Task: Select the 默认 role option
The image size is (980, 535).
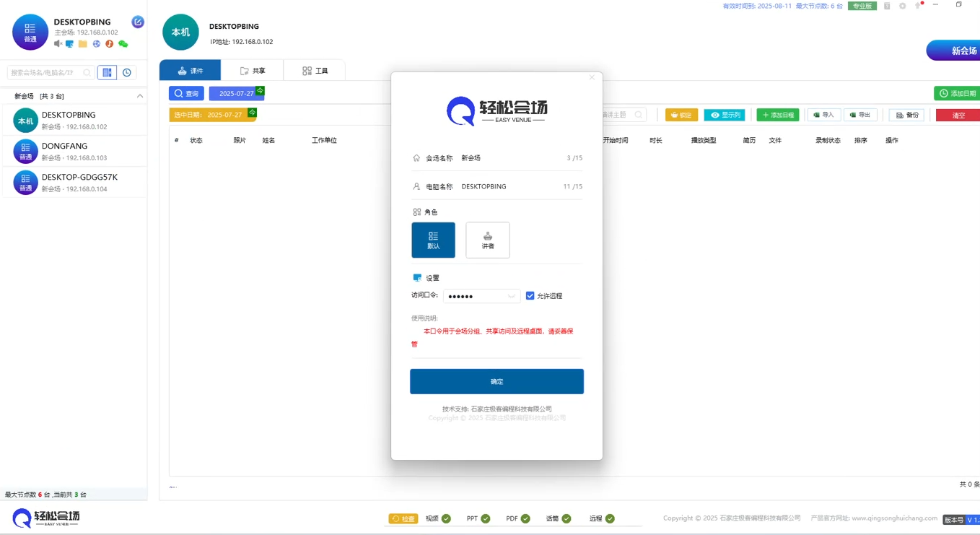Action: (x=434, y=240)
